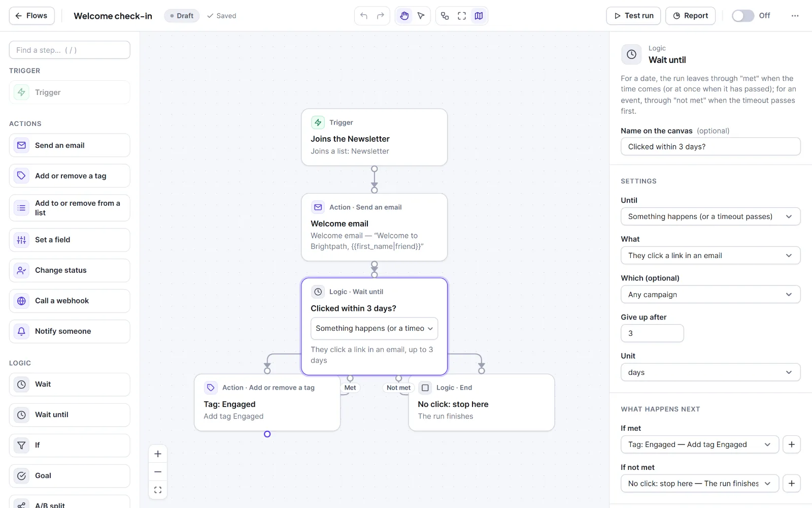Add the Add or remove a tag action
Screen dimensions: 812x508
[70, 176]
